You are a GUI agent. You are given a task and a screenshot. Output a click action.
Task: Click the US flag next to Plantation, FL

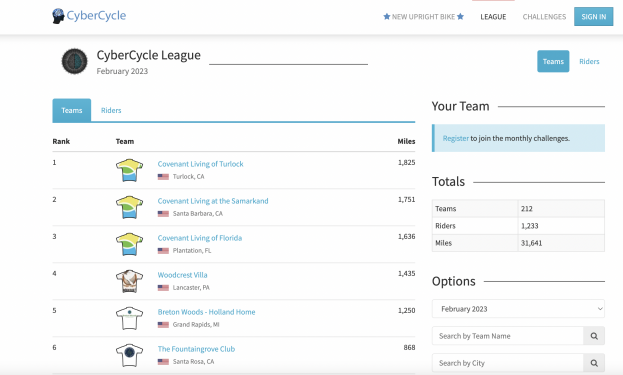(x=163, y=251)
